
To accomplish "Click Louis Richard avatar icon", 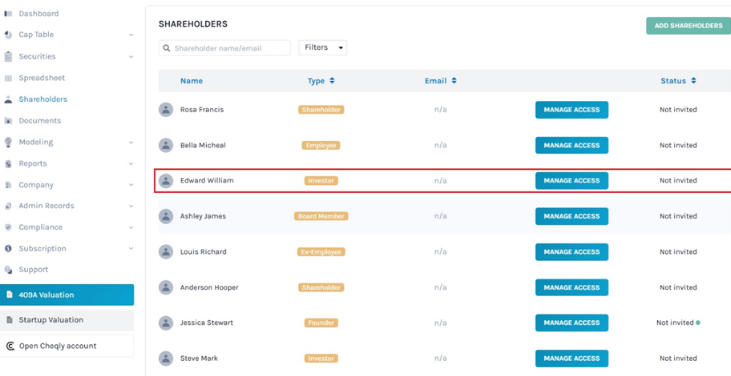I will [x=166, y=252].
